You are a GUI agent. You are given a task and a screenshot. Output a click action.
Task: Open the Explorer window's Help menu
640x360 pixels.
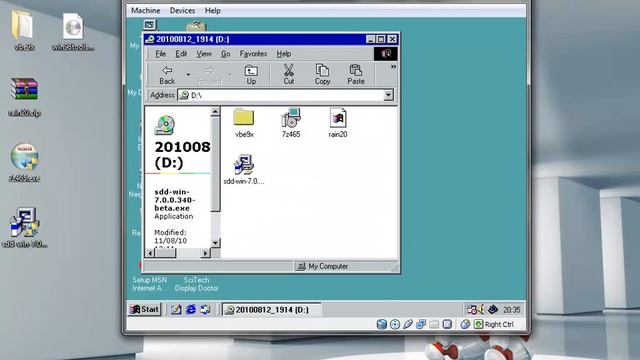[284, 54]
